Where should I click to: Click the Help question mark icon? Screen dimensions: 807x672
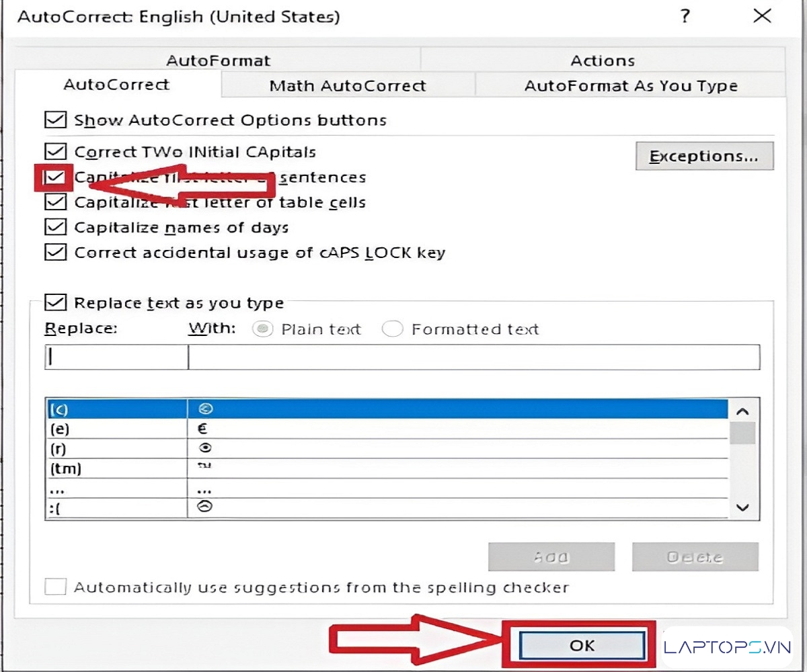tap(685, 17)
